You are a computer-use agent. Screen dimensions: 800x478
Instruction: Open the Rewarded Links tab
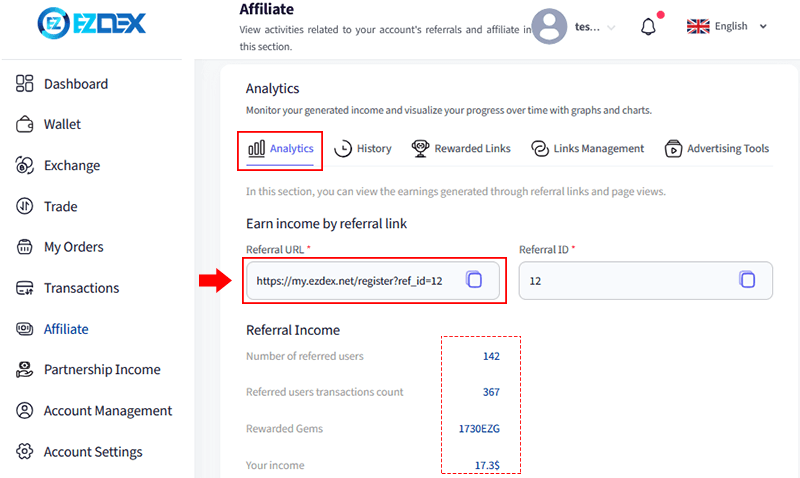click(461, 149)
